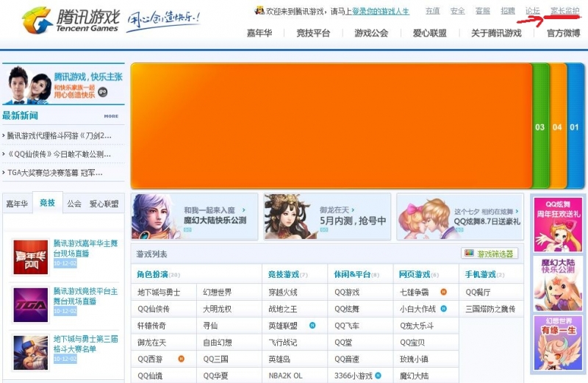Click the 休闲&平台 category heading
Viewport: 588px width, 383px height.
[352, 275]
